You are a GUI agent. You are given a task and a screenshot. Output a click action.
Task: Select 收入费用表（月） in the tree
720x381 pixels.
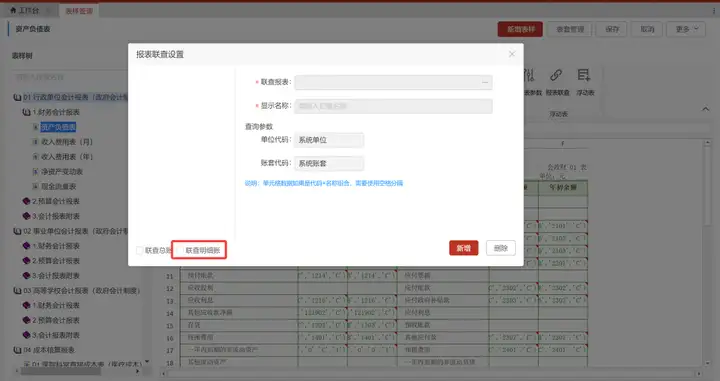tap(67, 142)
